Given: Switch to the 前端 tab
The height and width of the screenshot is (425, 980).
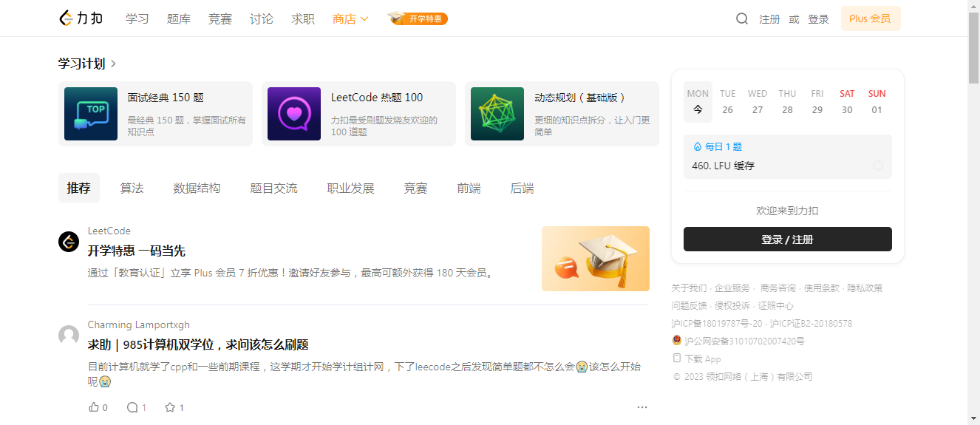Looking at the screenshot, I should [469, 188].
